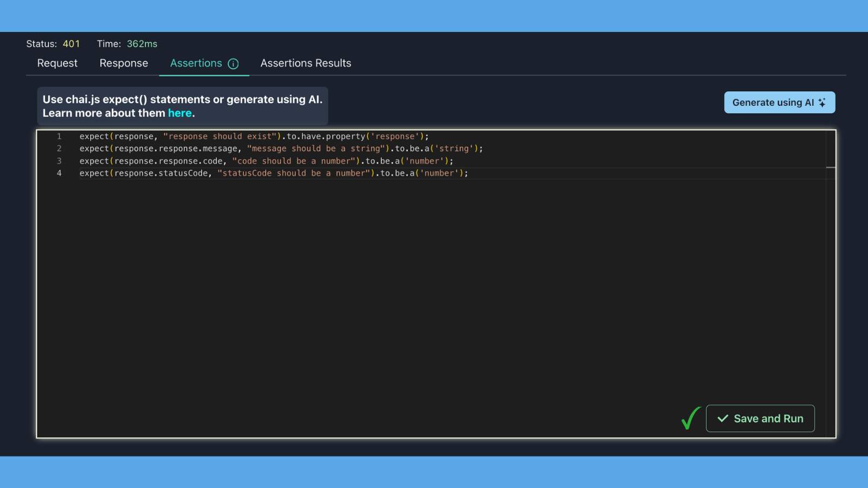Click line number 1 in gutter
This screenshot has width=868, height=488.
(59, 136)
